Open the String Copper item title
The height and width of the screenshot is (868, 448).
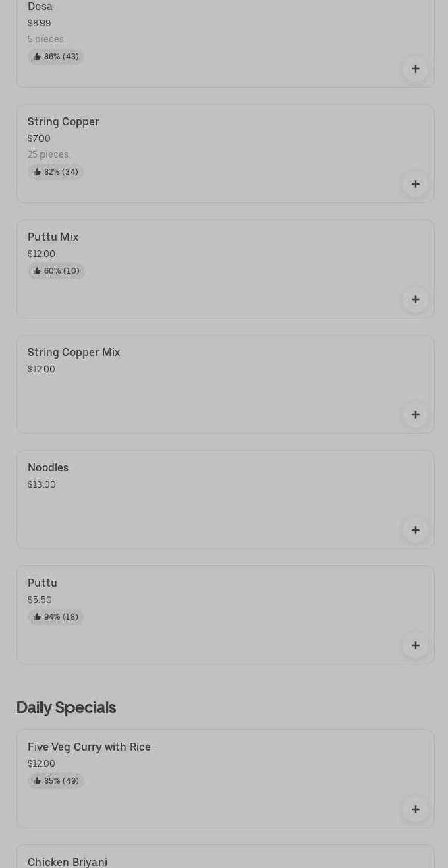63,122
